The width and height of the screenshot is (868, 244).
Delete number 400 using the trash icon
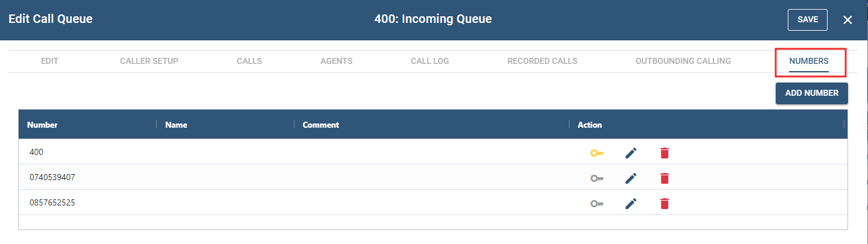[x=664, y=153]
